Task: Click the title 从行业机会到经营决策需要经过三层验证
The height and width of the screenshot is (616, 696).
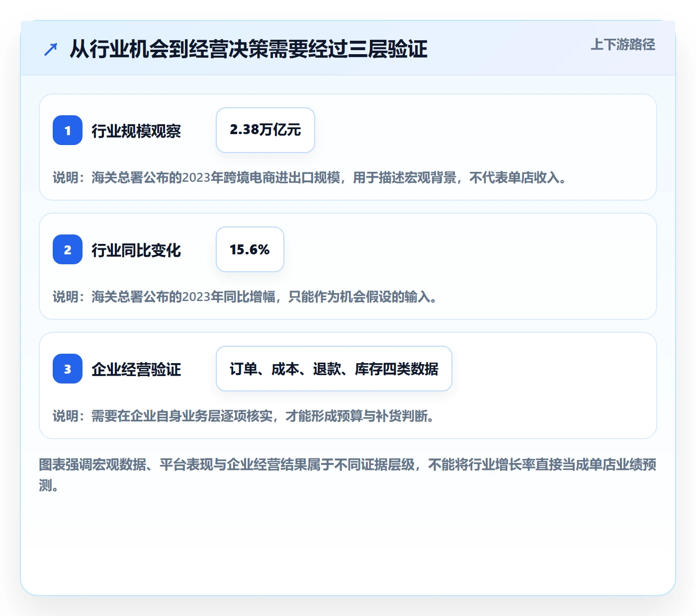Action: pyautogui.click(x=249, y=49)
